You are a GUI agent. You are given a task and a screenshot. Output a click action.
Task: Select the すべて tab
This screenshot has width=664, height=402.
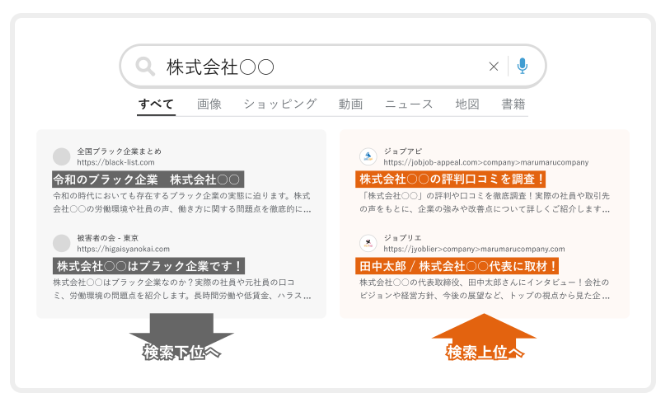[x=156, y=104]
